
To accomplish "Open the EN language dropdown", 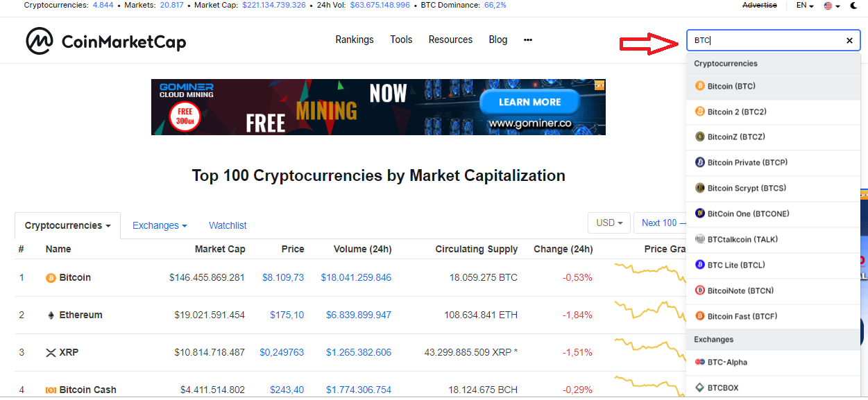I will (805, 6).
